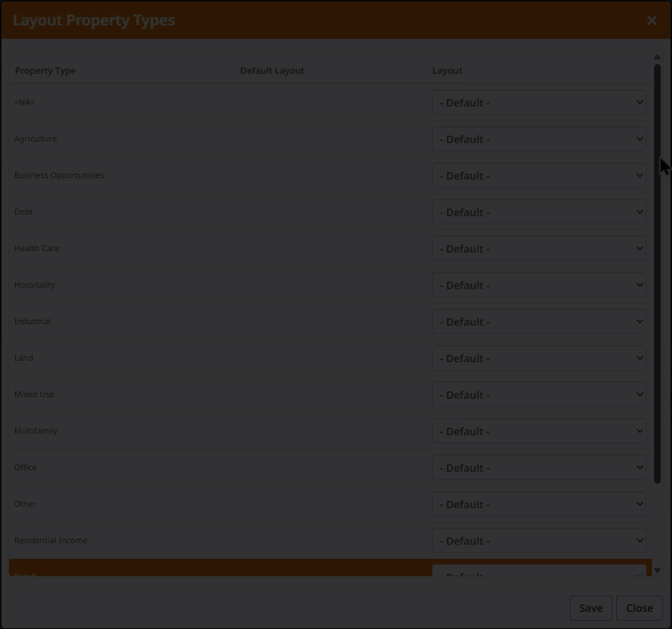The height and width of the screenshot is (629, 672).
Task: Open the Layout dropdown for Health Care
Action: coord(539,248)
